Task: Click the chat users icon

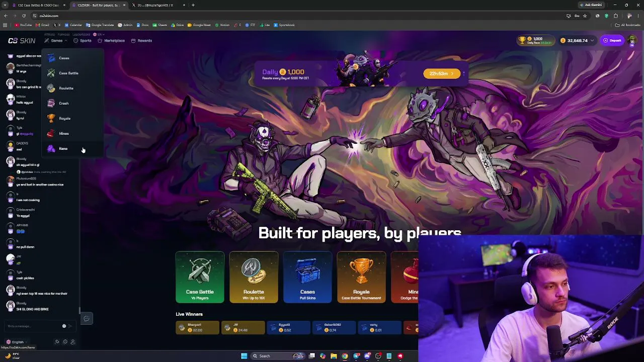Action: pyautogui.click(x=72, y=342)
